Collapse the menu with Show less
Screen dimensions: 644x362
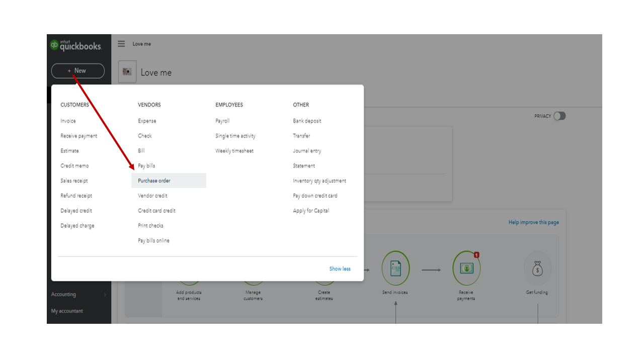(x=340, y=268)
